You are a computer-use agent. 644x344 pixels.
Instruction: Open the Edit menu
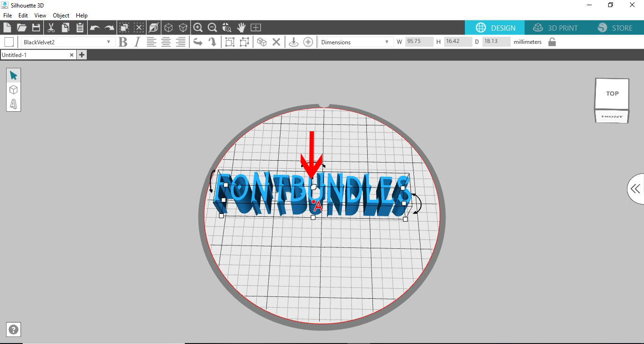[x=23, y=16]
